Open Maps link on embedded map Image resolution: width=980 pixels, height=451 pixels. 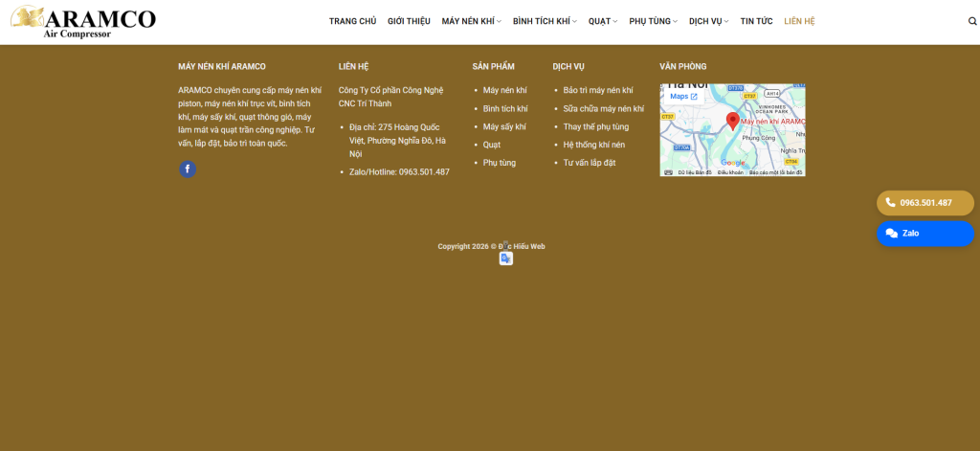(x=683, y=97)
